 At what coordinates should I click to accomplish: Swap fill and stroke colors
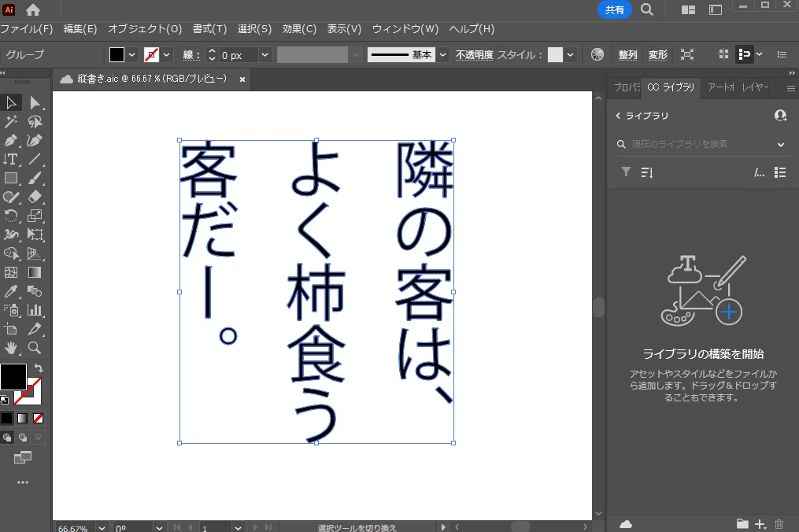(x=39, y=368)
